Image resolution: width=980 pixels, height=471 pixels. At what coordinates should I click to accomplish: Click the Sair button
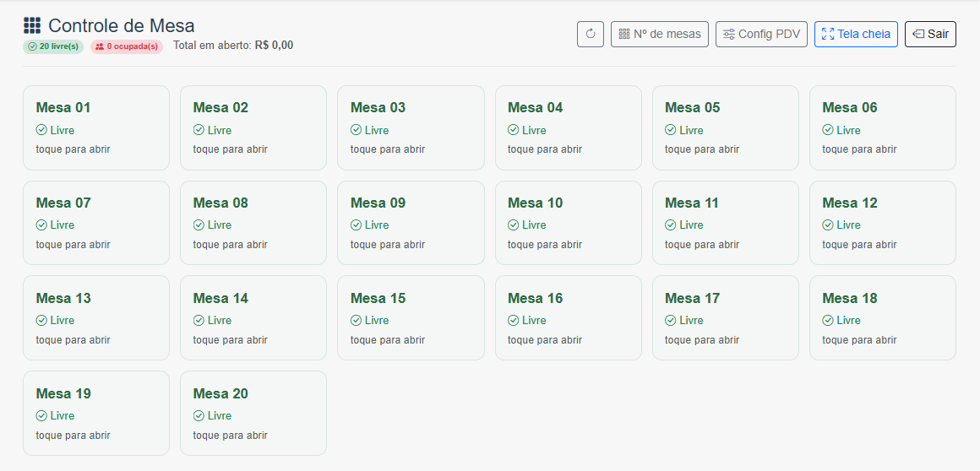pyautogui.click(x=930, y=34)
